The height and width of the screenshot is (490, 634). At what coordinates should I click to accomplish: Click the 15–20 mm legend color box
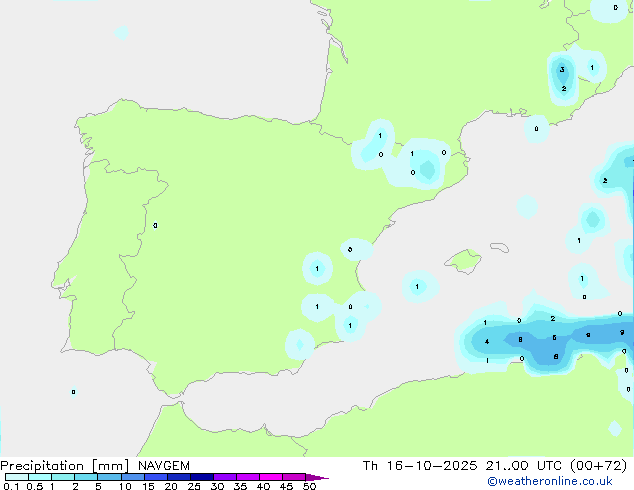pos(156,477)
